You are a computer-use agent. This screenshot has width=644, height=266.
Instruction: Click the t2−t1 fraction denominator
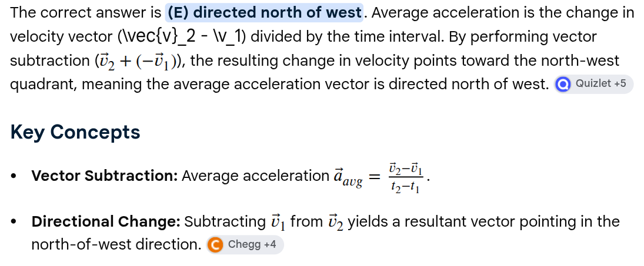(x=404, y=188)
